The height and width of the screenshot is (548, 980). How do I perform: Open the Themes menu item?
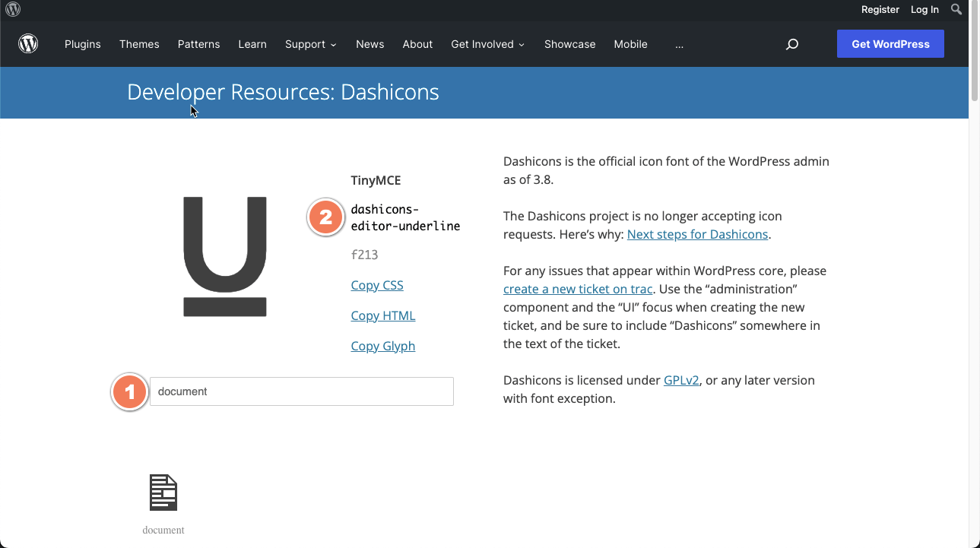[139, 44]
